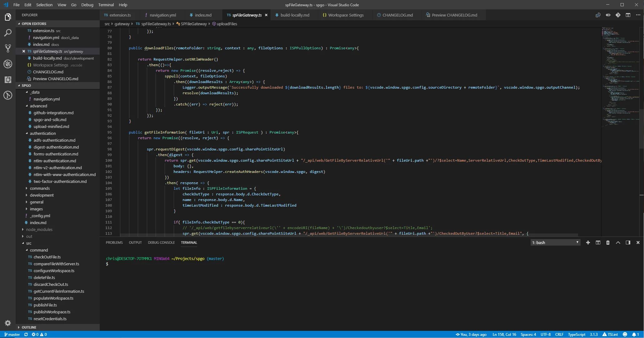Viewport: 644px width, 338px height.
Task: Switch to the Output panel tab
Action: [x=135, y=242]
